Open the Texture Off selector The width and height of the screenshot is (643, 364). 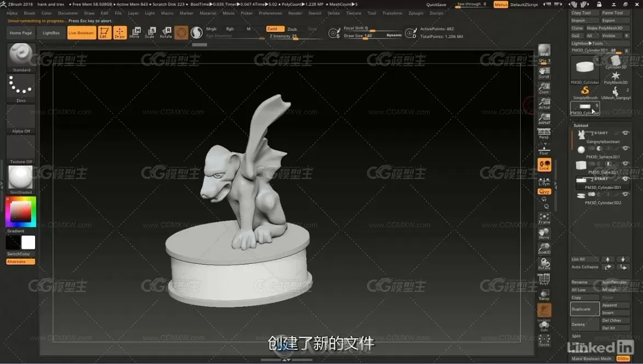tap(21, 150)
